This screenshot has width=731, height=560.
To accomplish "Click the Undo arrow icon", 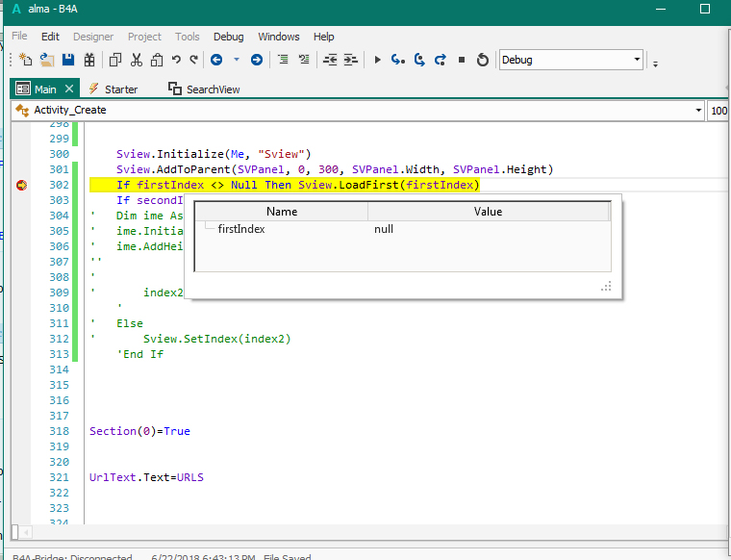I will [176, 60].
